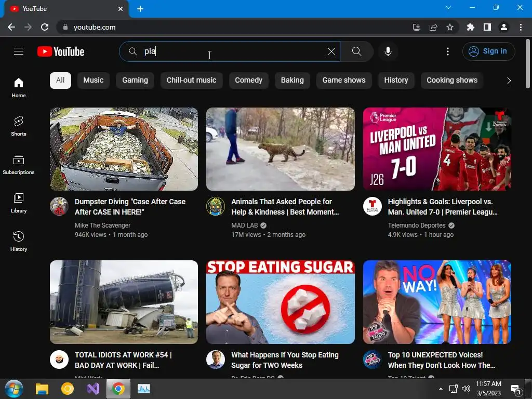Select the Cooking shows chip
This screenshot has height=399, width=532.
pyautogui.click(x=452, y=81)
